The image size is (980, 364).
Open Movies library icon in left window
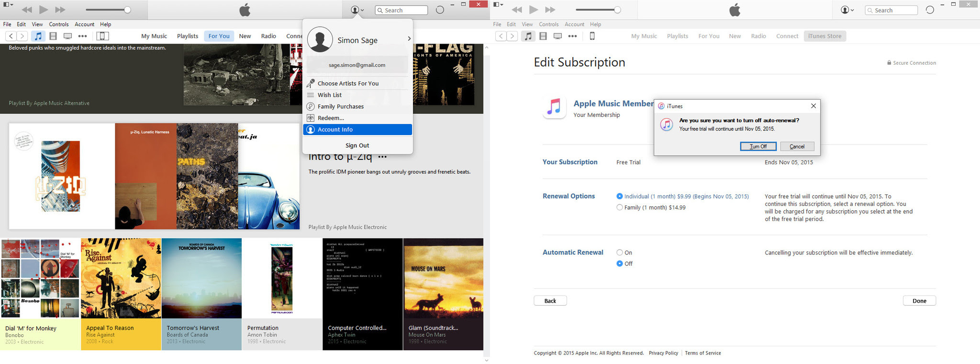tap(53, 36)
